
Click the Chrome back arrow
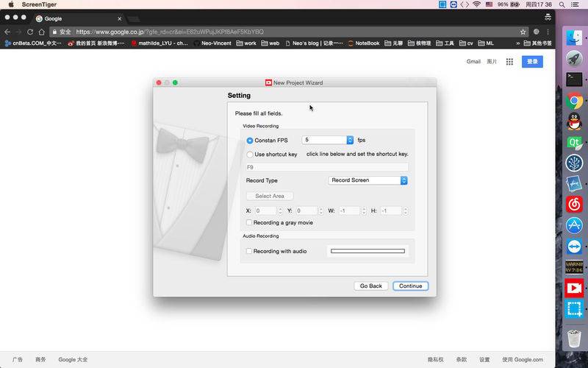click(x=7, y=32)
